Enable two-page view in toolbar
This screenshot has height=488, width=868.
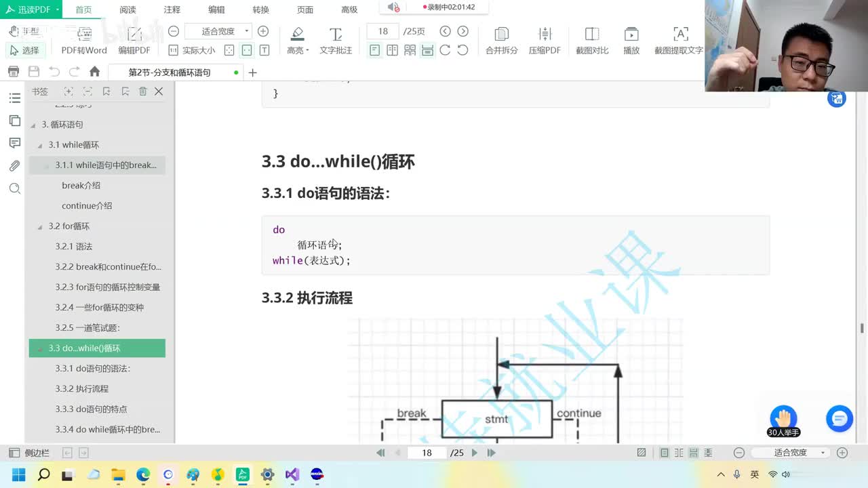393,50
